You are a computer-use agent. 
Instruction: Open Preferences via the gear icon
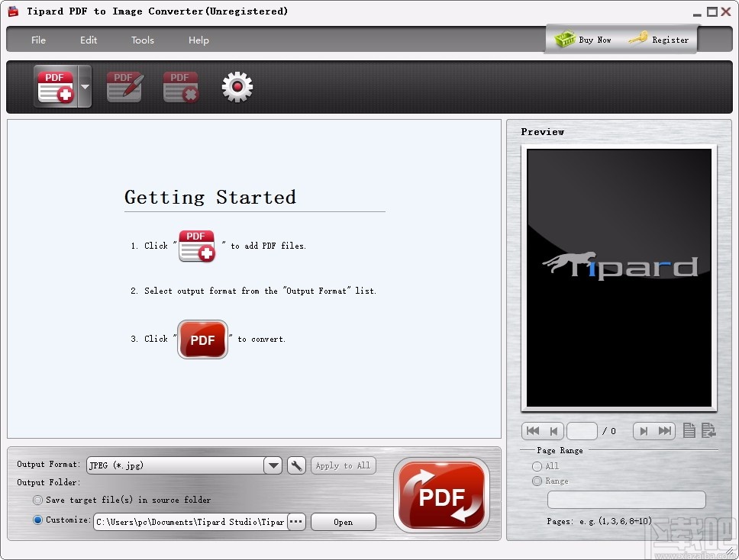tap(237, 86)
